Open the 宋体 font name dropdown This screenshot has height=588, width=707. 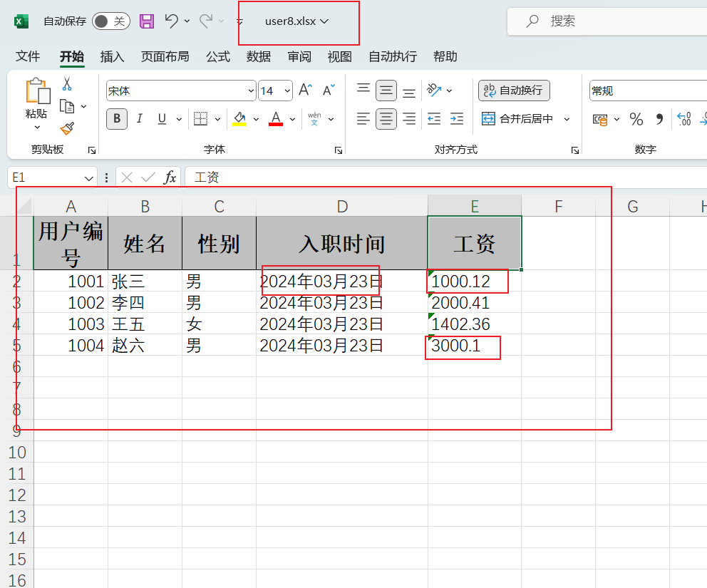click(x=181, y=91)
